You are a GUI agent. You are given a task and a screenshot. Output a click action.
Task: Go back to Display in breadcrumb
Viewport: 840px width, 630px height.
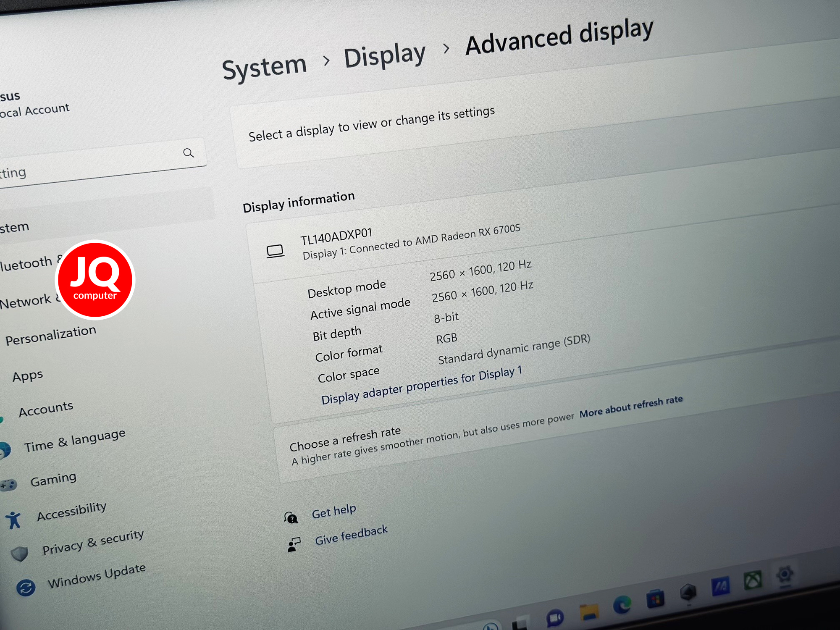point(385,55)
